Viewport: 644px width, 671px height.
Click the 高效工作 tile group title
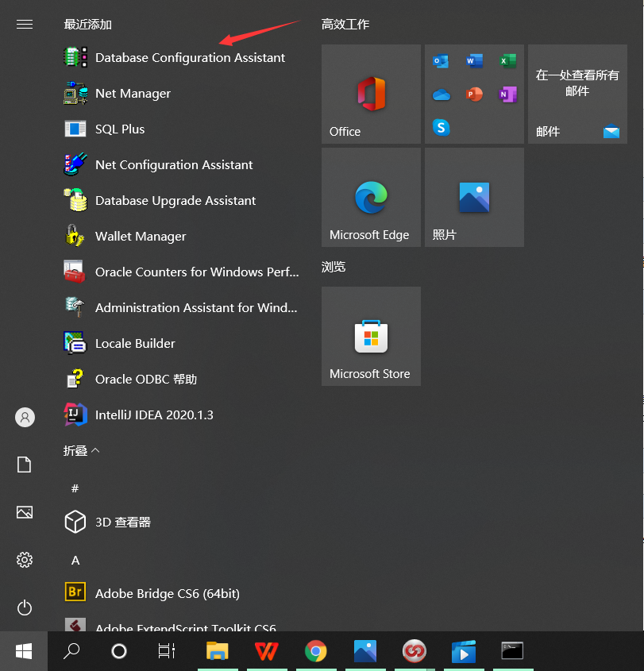click(x=345, y=25)
